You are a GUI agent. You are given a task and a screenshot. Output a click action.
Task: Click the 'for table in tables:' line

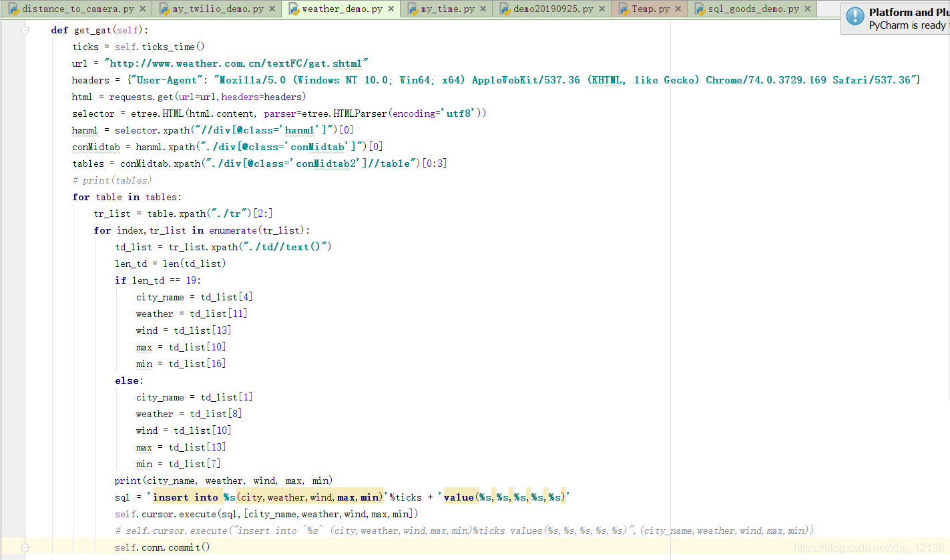pyautogui.click(x=127, y=197)
